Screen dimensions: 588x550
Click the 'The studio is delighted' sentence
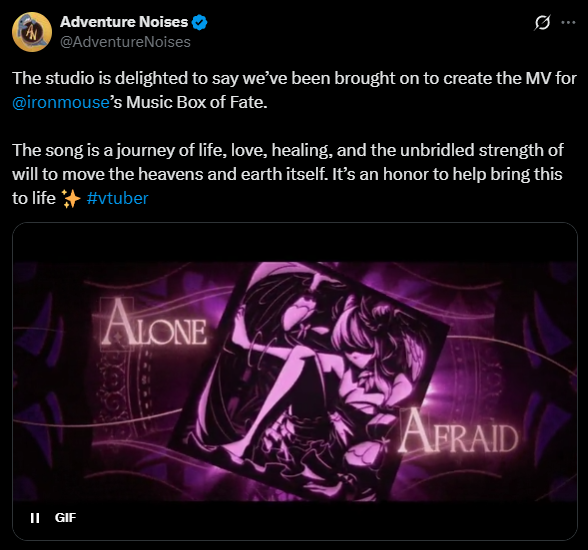point(294,78)
